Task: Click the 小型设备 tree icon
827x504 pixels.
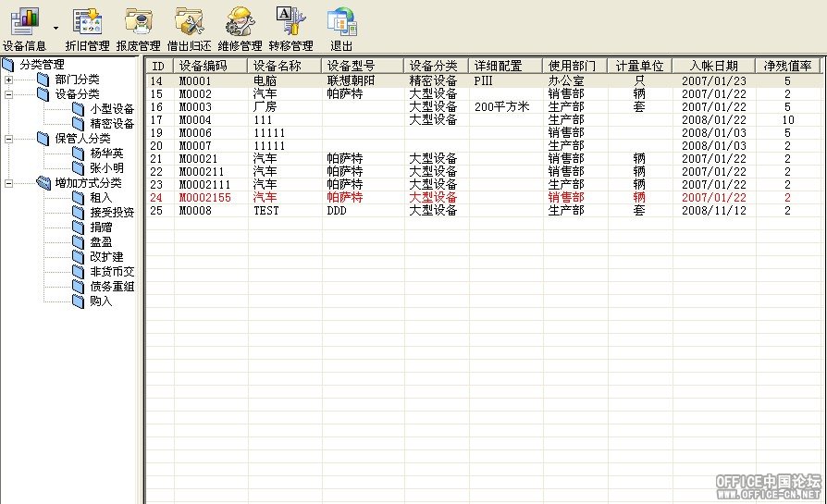Action: [x=78, y=109]
